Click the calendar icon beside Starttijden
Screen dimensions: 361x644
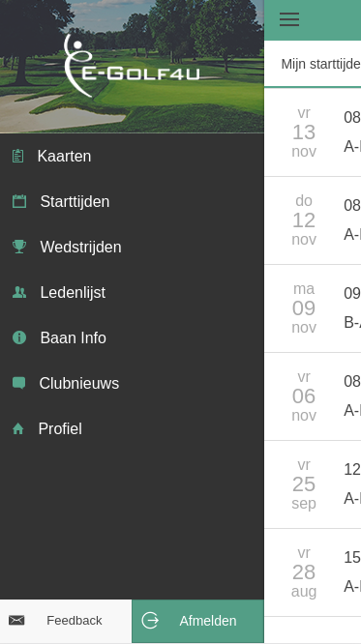point(19,202)
